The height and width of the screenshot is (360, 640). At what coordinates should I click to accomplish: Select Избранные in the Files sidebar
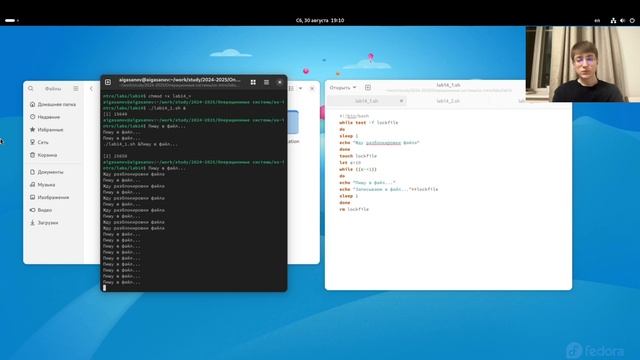(x=53, y=130)
